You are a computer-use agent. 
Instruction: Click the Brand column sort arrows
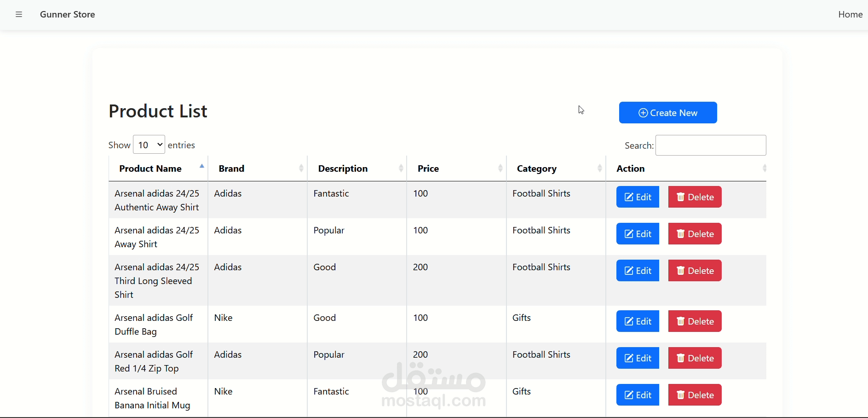pos(301,168)
